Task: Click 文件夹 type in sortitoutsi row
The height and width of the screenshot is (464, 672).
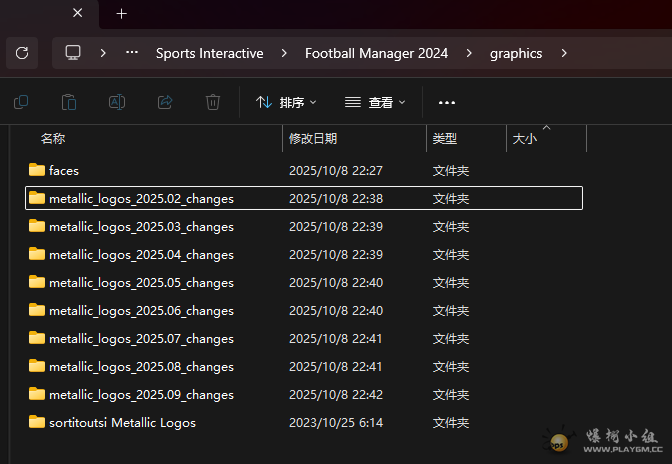Action: 451,423
